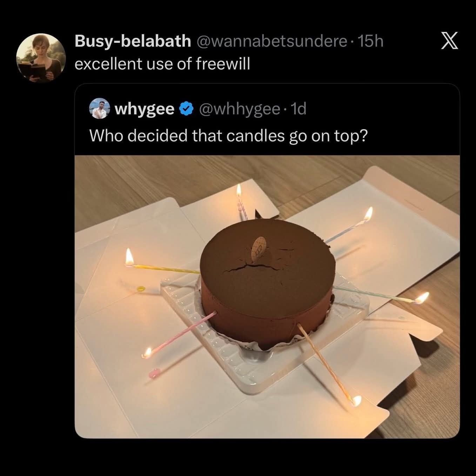The image size is (476, 476).
Task: Open the @whhygee handle
Action: (239, 109)
